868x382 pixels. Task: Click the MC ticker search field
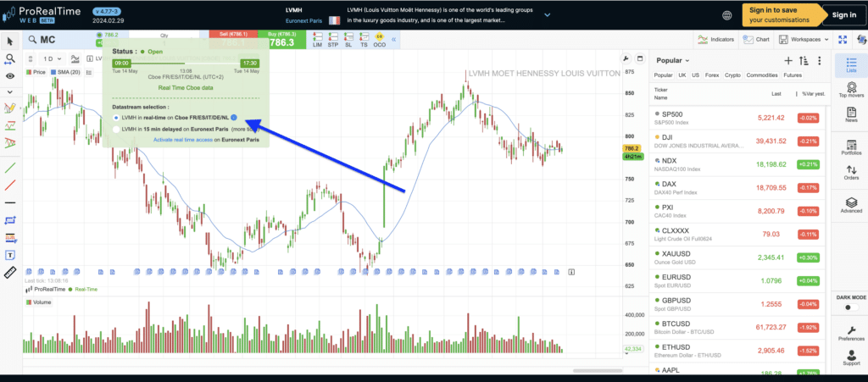pos(58,40)
